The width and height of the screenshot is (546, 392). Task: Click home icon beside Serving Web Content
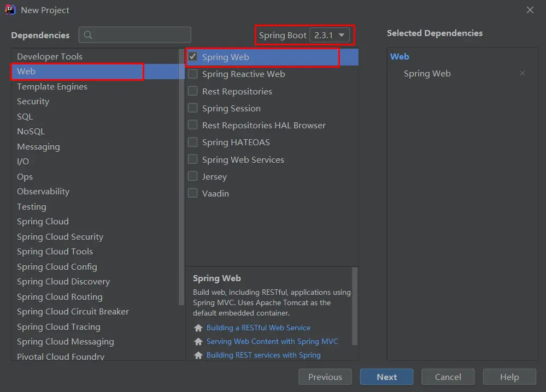click(198, 342)
